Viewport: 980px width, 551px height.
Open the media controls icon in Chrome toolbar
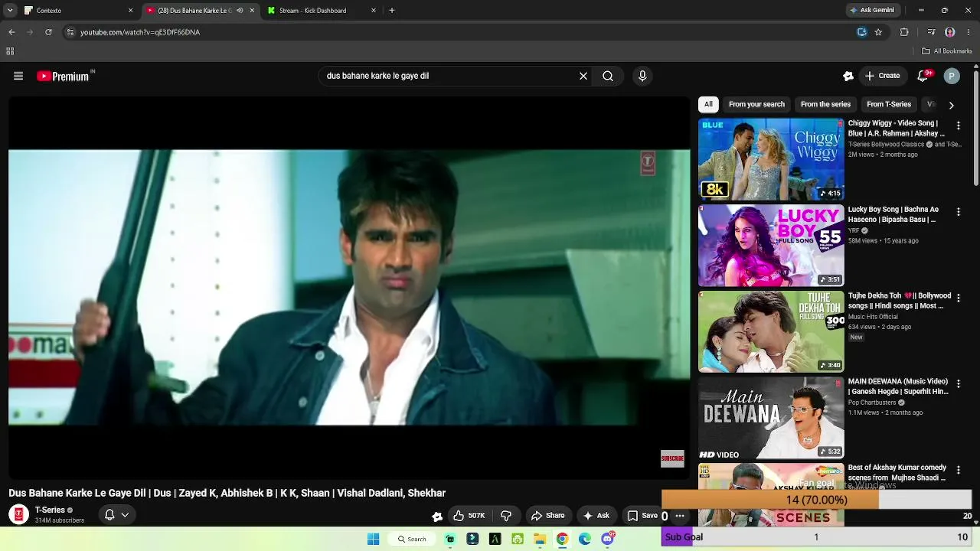pos(931,32)
